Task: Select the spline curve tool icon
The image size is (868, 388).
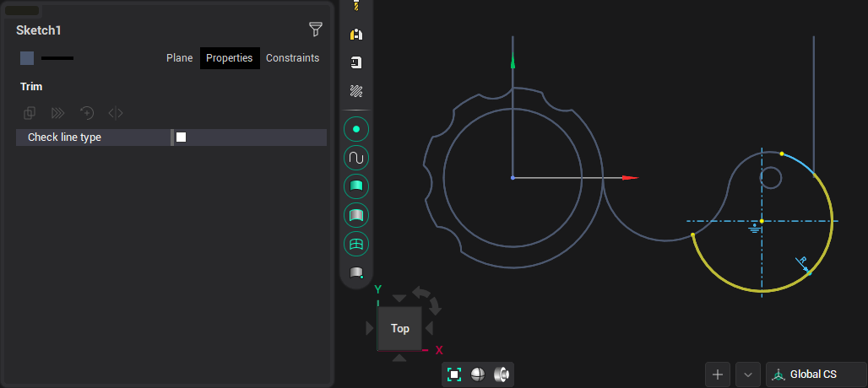Action: coord(356,158)
